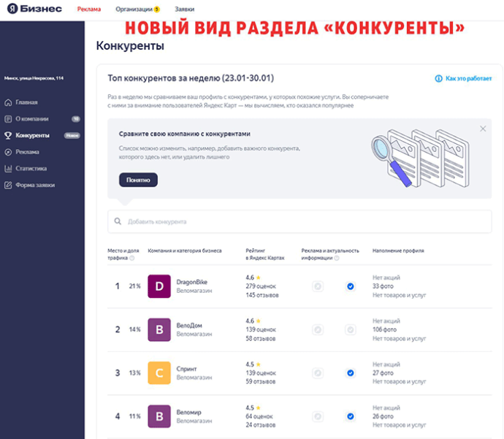Viewport: 504px width, 439px height.
Task: Click the 64 оценок text
Action: (x=259, y=416)
